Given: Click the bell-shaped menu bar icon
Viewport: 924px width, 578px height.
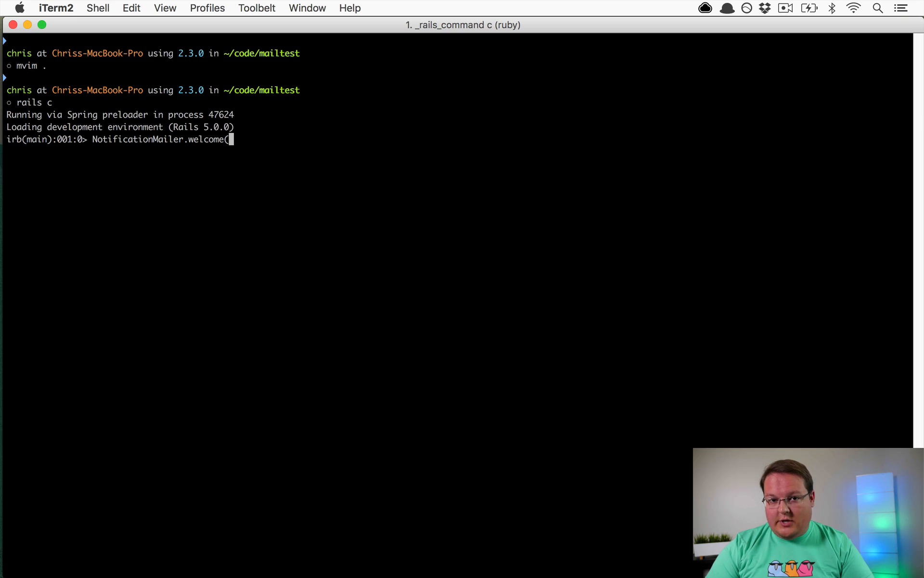Looking at the screenshot, I should click(x=727, y=8).
